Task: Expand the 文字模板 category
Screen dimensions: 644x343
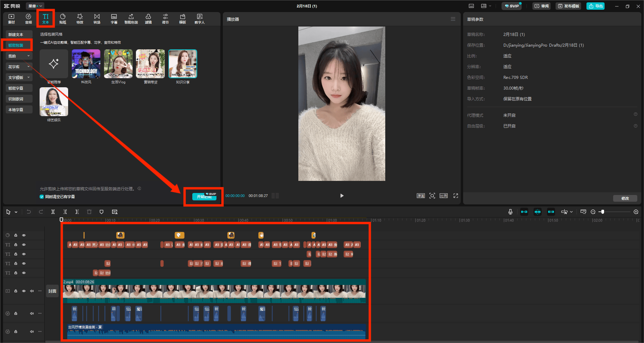Action: click(x=19, y=78)
